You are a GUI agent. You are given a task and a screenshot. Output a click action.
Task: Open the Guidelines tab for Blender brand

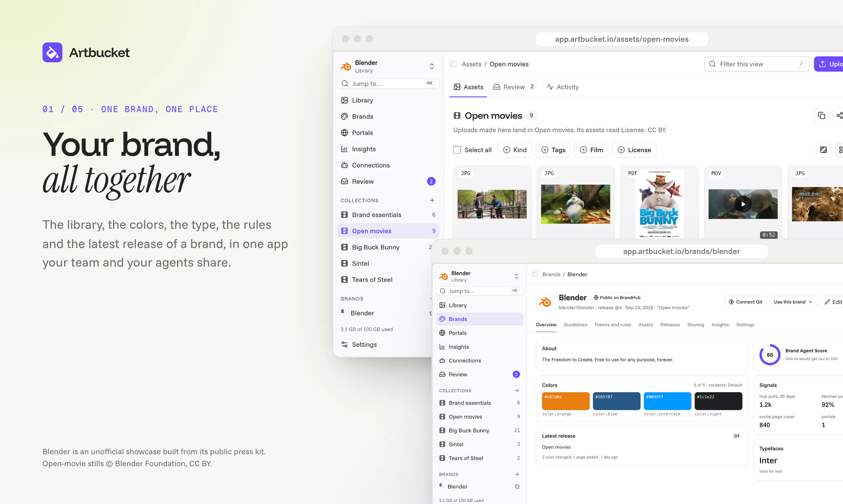click(x=575, y=325)
